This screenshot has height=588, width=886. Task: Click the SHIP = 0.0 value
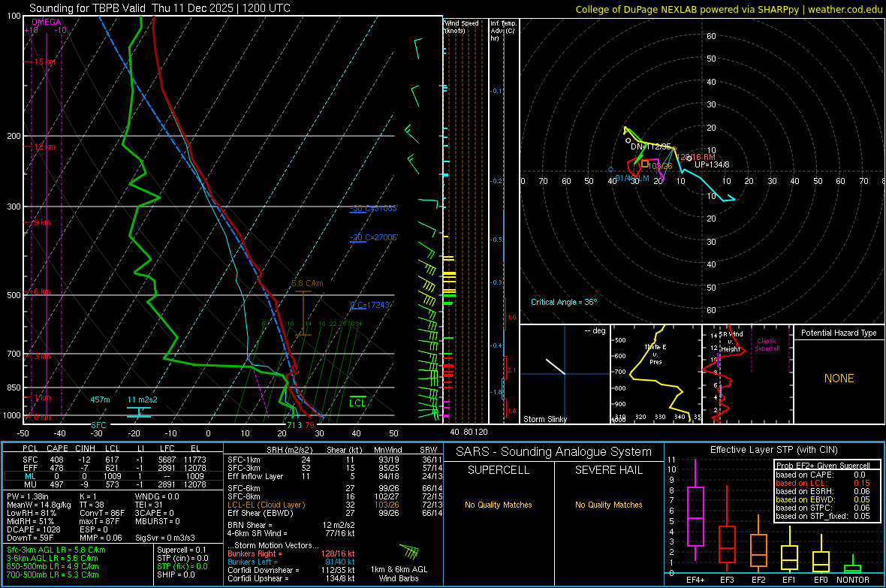pos(176,574)
